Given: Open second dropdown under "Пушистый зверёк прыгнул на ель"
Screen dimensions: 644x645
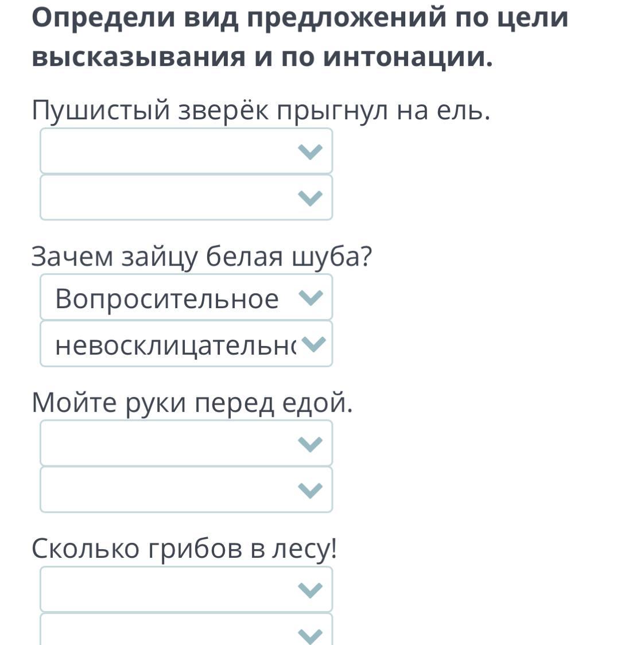Looking at the screenshot, I should [x=186, y=197].
